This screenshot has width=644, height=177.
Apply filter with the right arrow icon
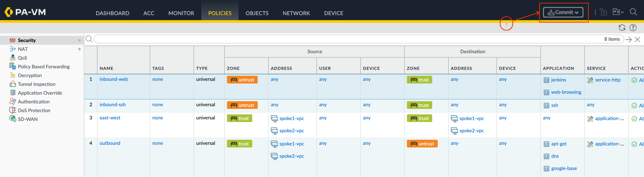(x=628, y=39)
